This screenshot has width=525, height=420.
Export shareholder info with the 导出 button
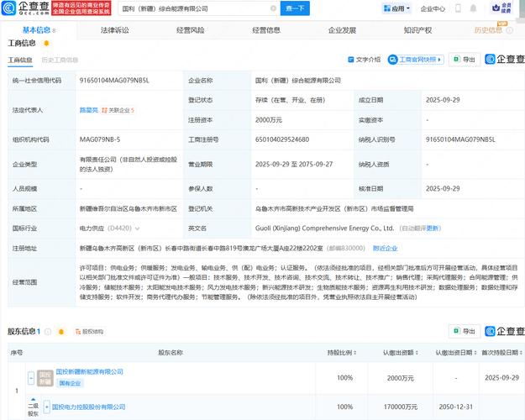465,331
